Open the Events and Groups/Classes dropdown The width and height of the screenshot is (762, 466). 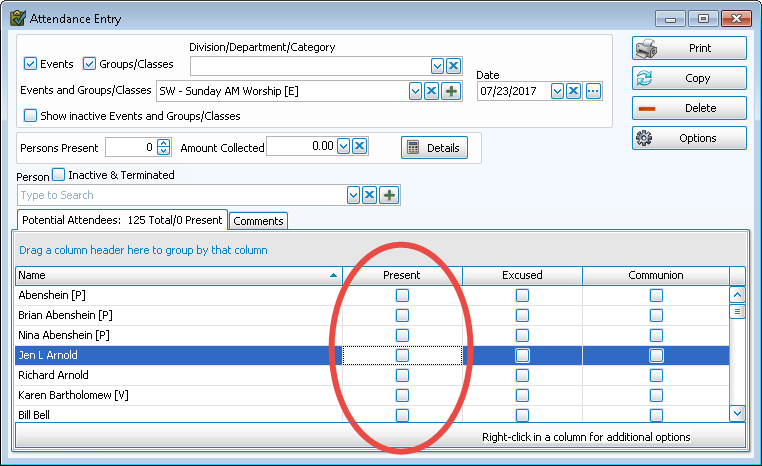pyautogui.click(x=416, y=91)
